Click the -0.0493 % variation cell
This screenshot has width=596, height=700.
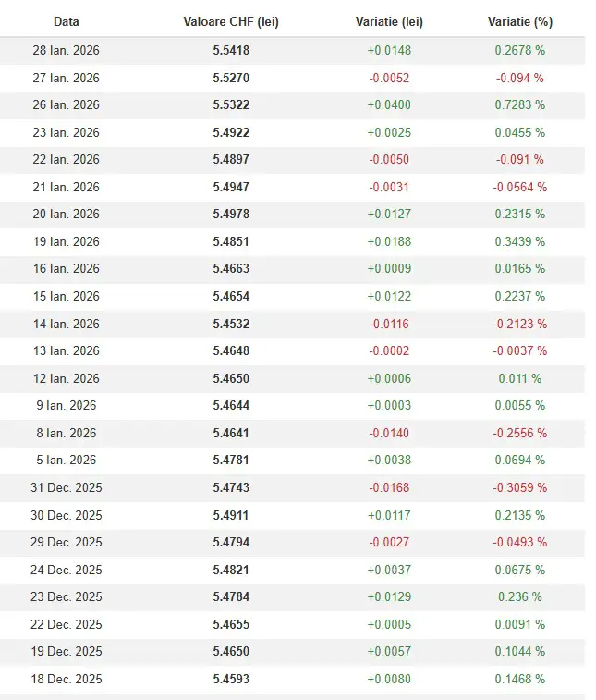(519, 542)
